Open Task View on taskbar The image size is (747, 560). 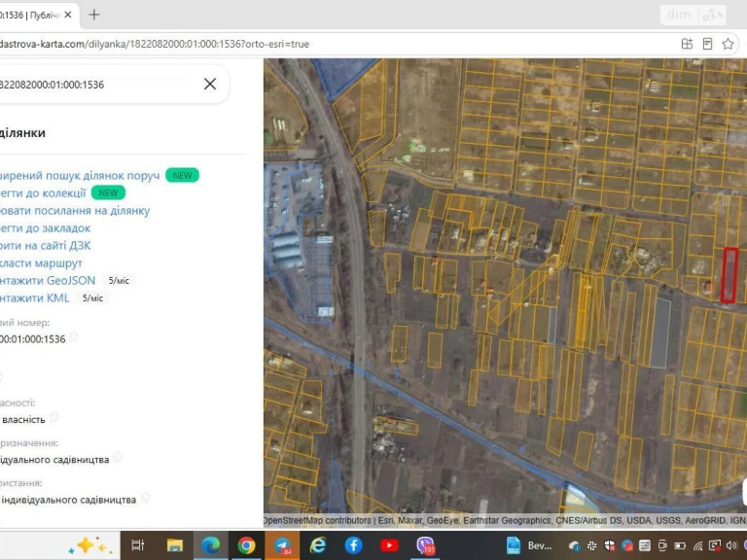[137, 545]
